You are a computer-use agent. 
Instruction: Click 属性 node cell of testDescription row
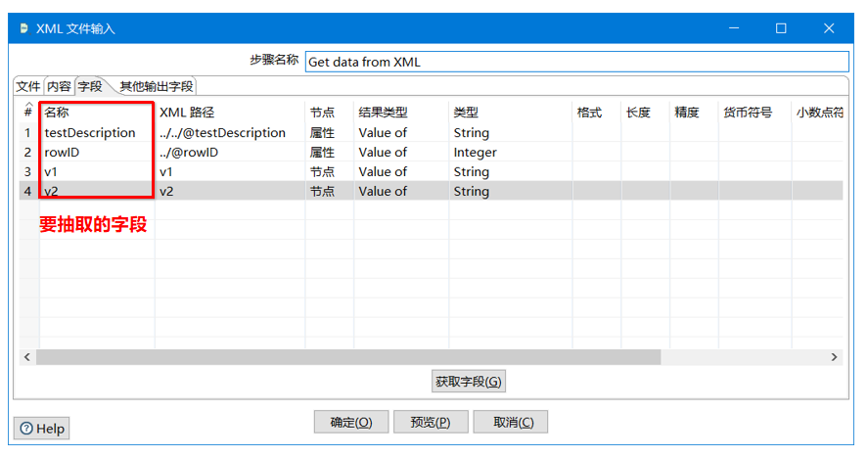[x=330, y=133]
